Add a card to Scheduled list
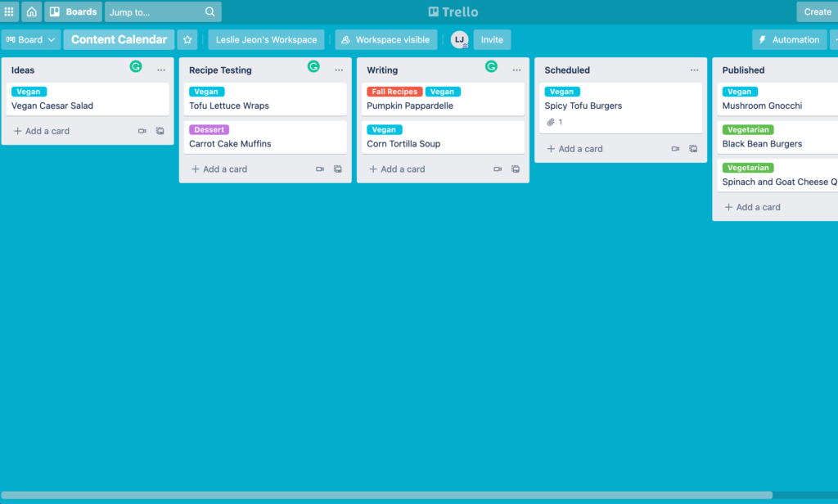Screen dimensions: 838x504 coord(575,149)
